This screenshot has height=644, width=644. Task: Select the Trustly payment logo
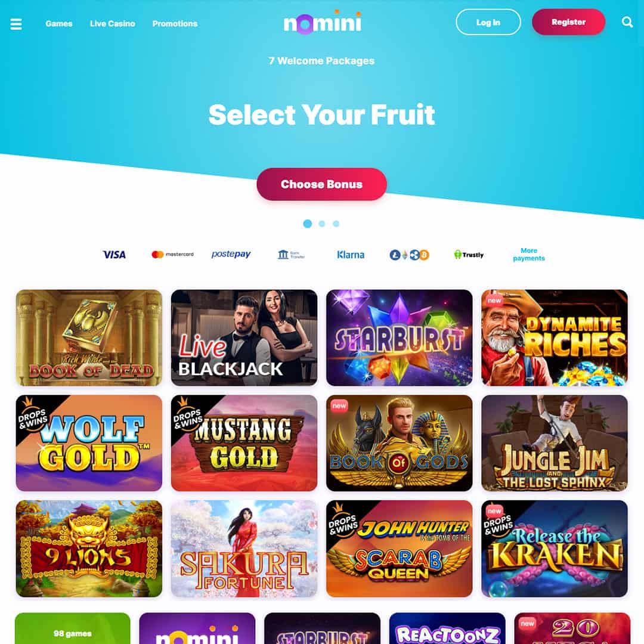(469, 255)
